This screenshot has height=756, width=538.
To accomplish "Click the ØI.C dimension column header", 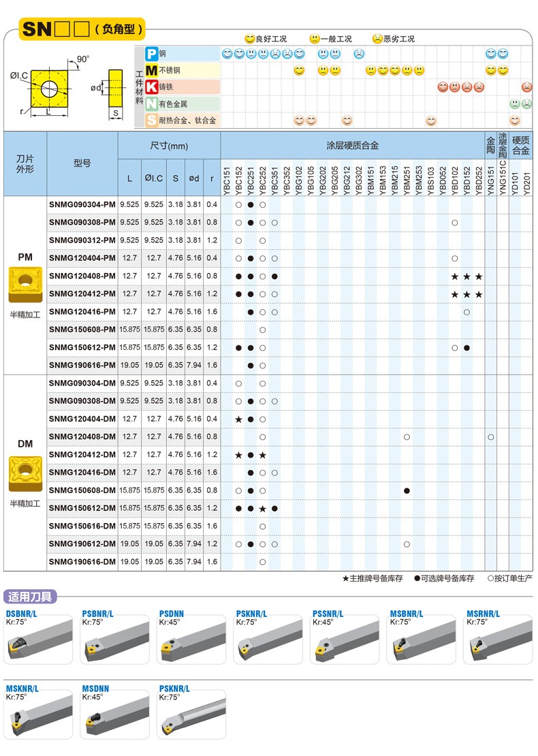I will (154, 178).
